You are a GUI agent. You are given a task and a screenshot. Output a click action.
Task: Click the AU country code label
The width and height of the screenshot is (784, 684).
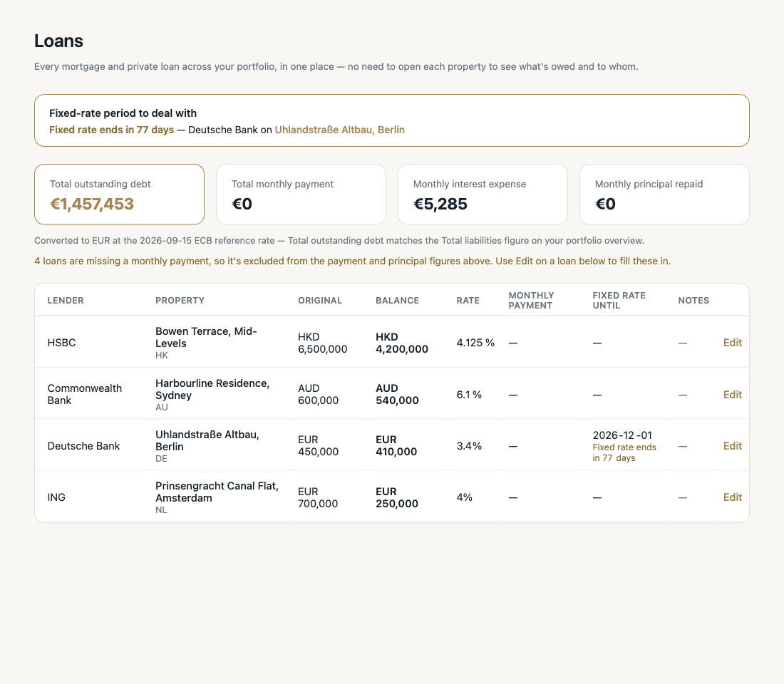pos(162,407)
